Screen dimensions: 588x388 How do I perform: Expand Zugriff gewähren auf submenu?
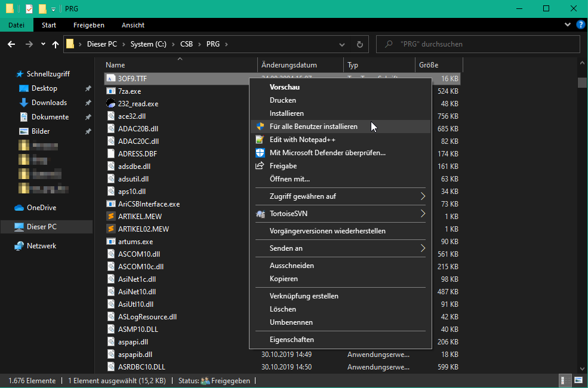coord(340,196)
